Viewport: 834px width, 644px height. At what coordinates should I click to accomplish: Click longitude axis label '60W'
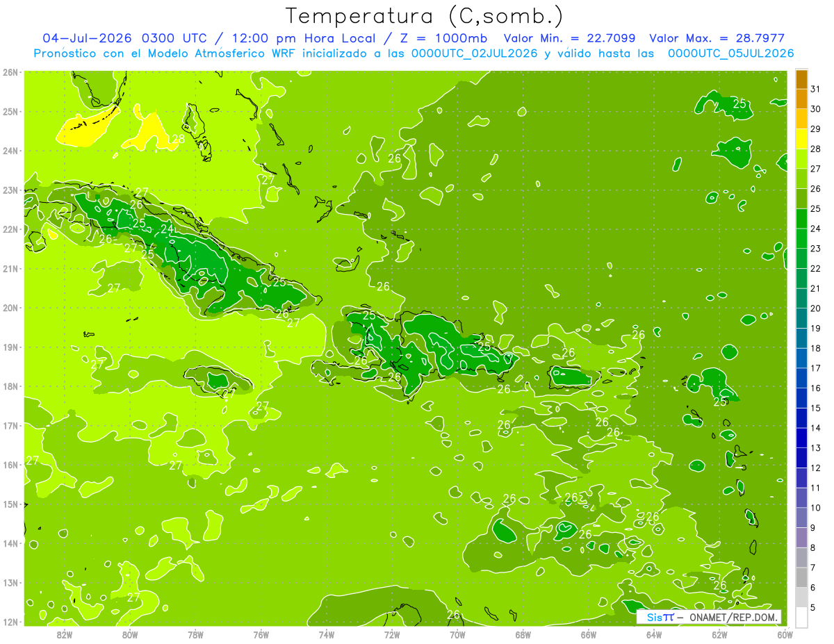[x=785, y=634]
